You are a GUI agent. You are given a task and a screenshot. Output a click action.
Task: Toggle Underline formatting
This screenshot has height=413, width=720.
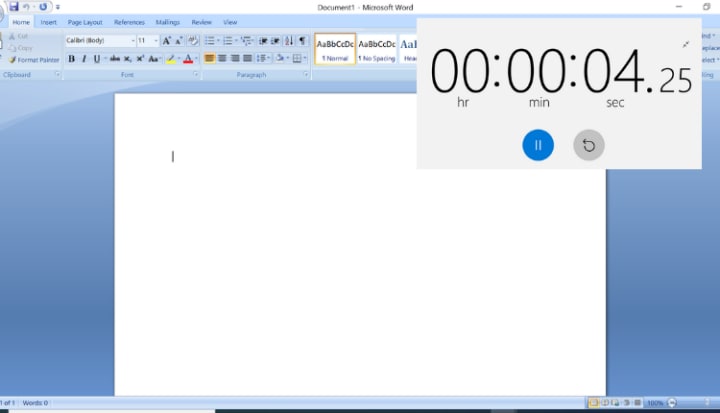coord(96,59)
